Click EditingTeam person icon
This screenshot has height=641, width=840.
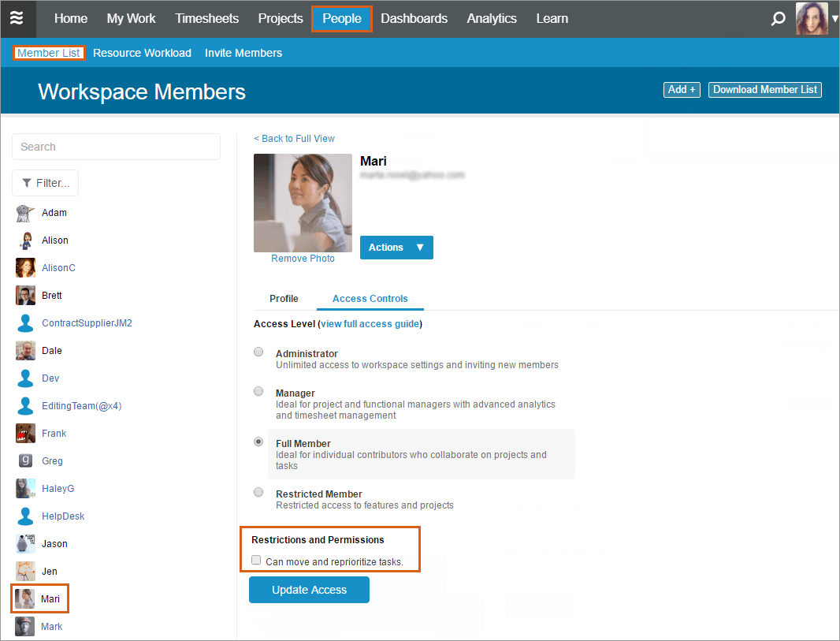tap(25, 406)
